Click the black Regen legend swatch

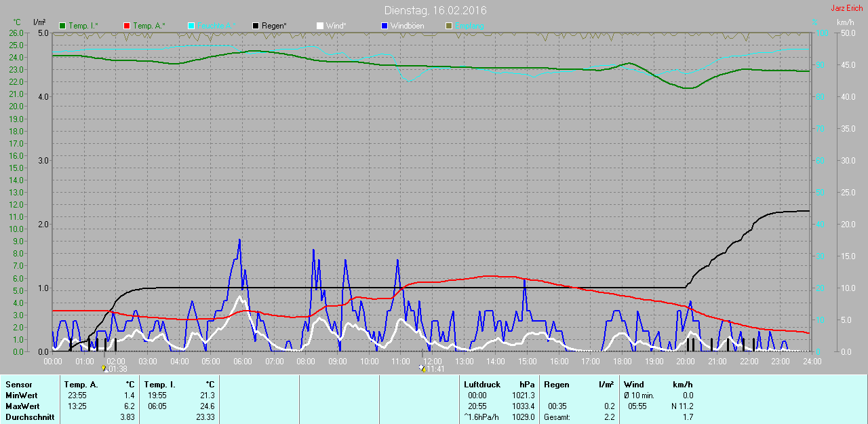[255, 26]
